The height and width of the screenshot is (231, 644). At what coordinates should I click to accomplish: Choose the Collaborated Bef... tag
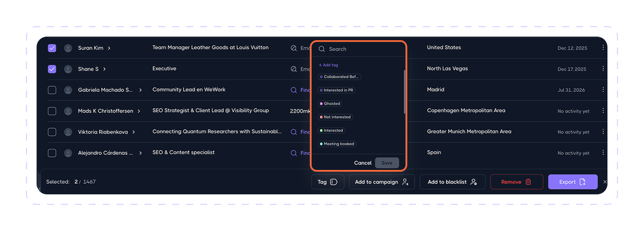coord(340,77)
